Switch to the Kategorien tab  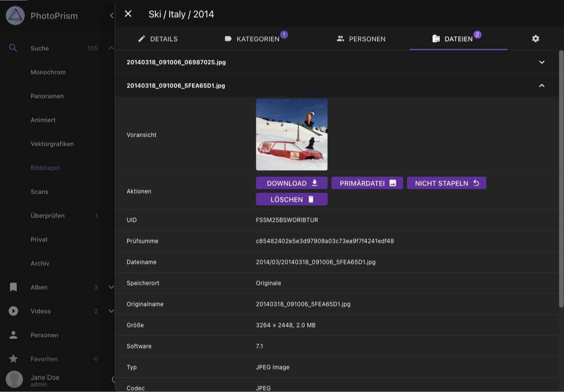click(x=256, y=39)
